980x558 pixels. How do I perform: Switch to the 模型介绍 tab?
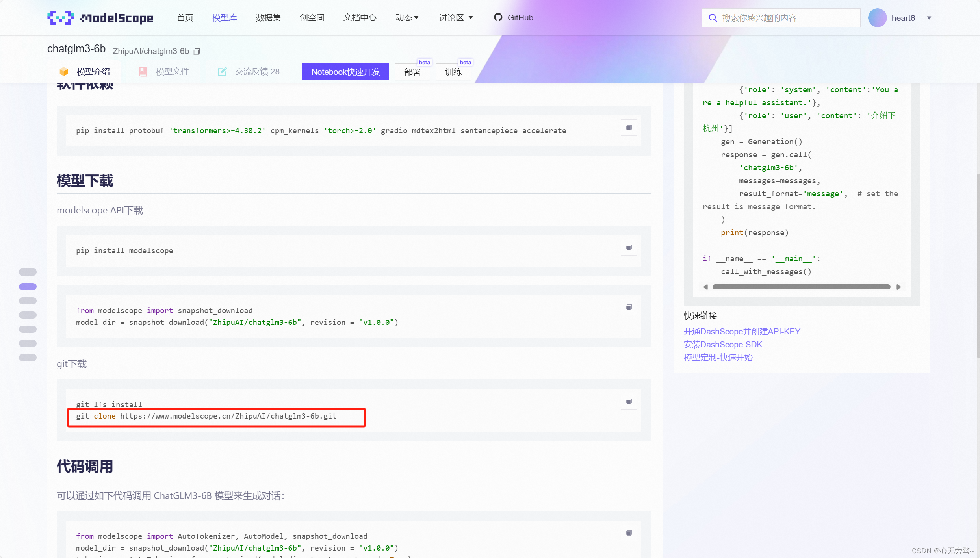(x=85, y=72)
